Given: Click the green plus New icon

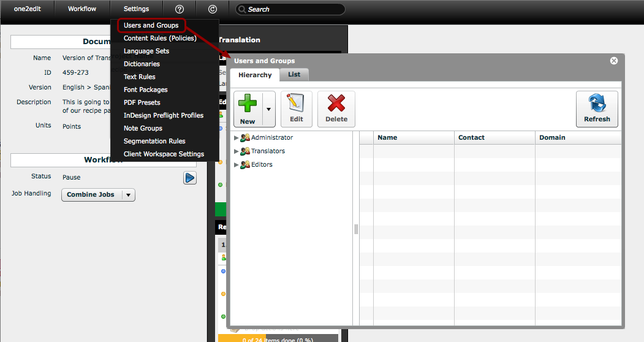Looking at the screenshot, I should [248, 103].
